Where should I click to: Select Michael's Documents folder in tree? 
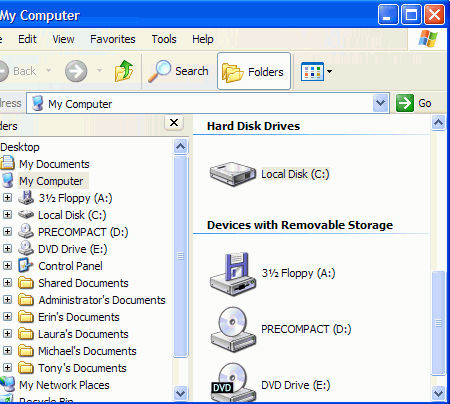pos(87,351)
